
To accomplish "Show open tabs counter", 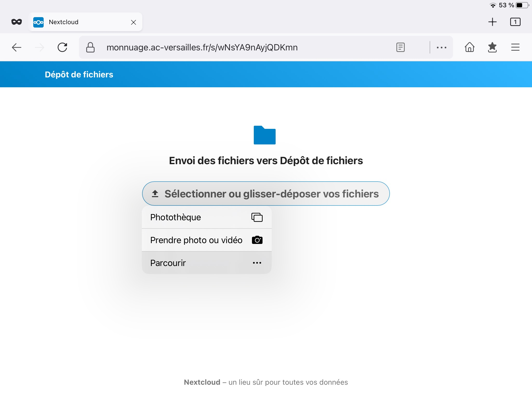I will click(x=515, y=22).
